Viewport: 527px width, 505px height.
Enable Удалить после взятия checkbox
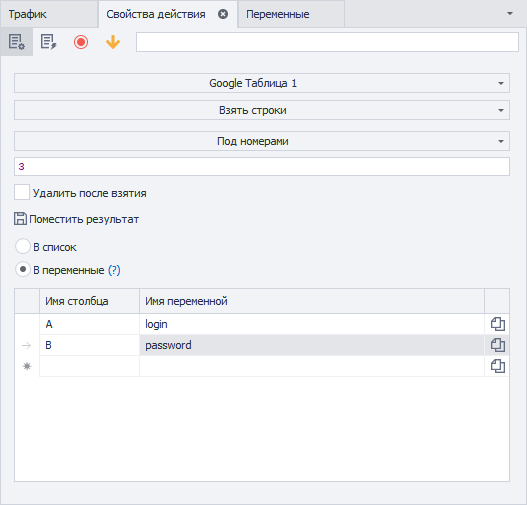(x=22, y=193)
